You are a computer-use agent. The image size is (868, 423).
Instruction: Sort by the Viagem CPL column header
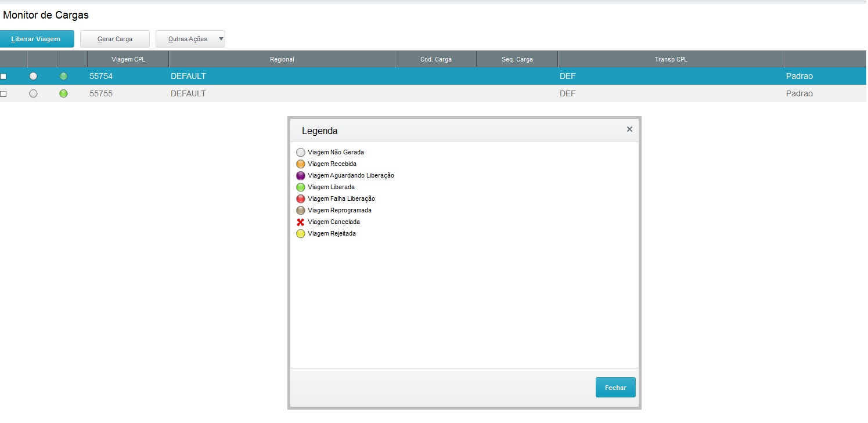[128, 59]
